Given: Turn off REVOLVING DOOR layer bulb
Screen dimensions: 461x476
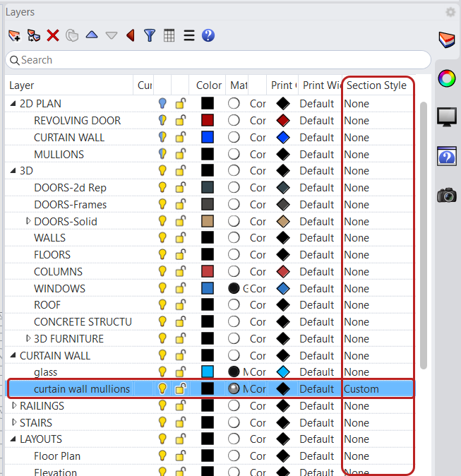Looking at the screenshot, I should (x=162, y=121).
